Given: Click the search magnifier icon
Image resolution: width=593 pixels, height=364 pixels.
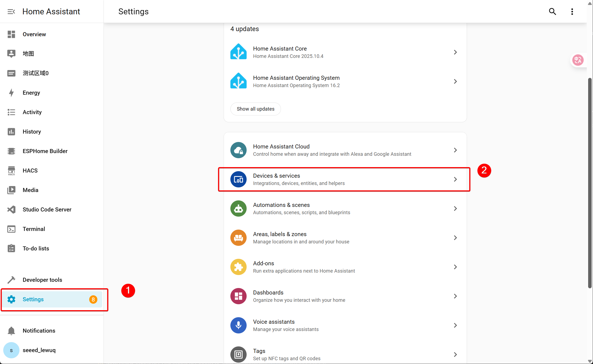Looking at the screenshot, I should (x=552, y=12).
